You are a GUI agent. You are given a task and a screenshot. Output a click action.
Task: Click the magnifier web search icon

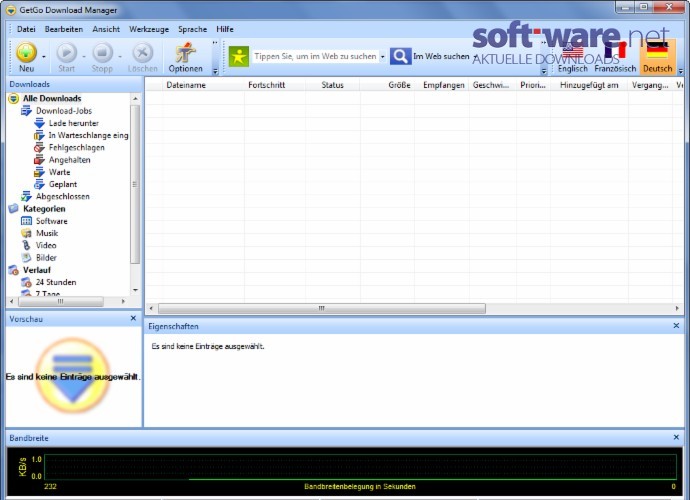point(400,56)
